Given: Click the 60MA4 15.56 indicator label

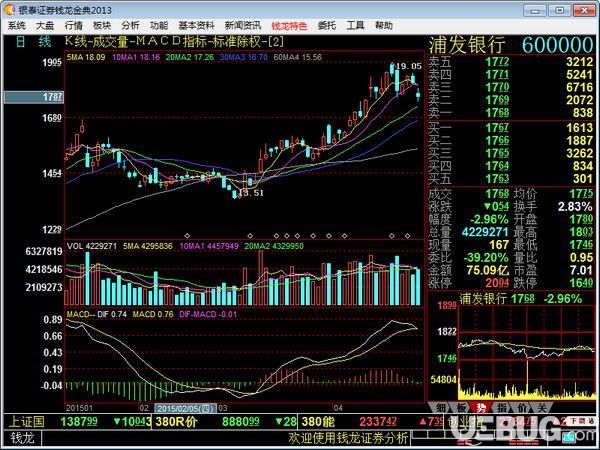Looking at the screenshot, I should tap(298, 57).
